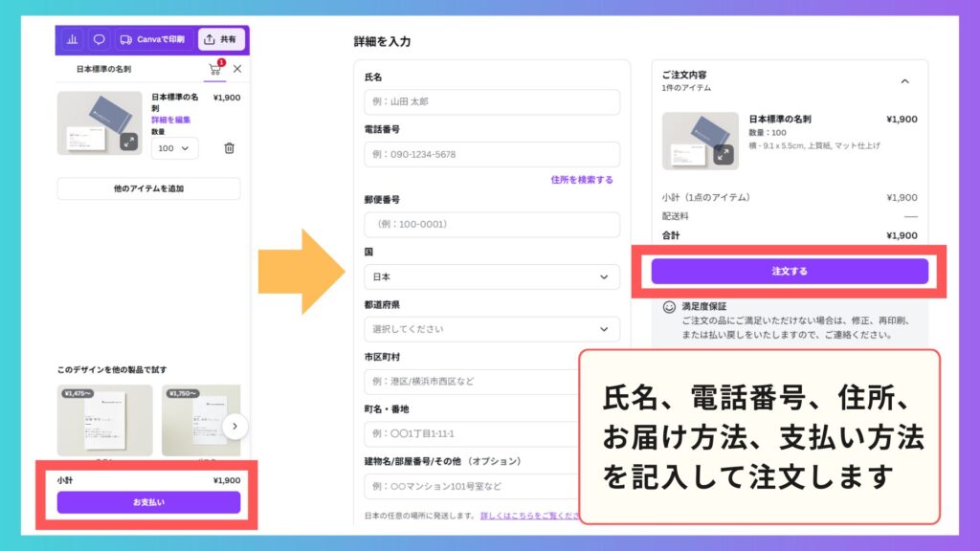Image resolution: width=980 pixels, height=551 pixels.
Task: Click the 氏名 name input field
Action: 491,102
